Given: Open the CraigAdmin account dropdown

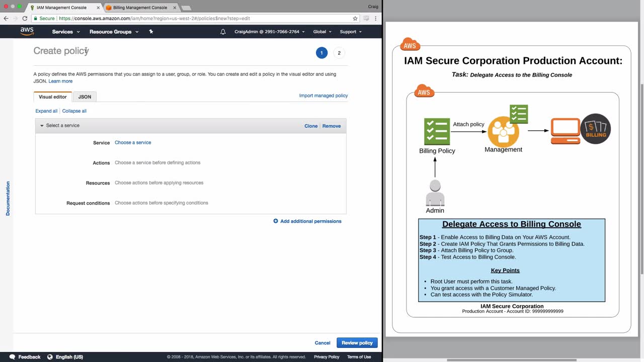Looking at the screenshot, I should tap(269, 32).
